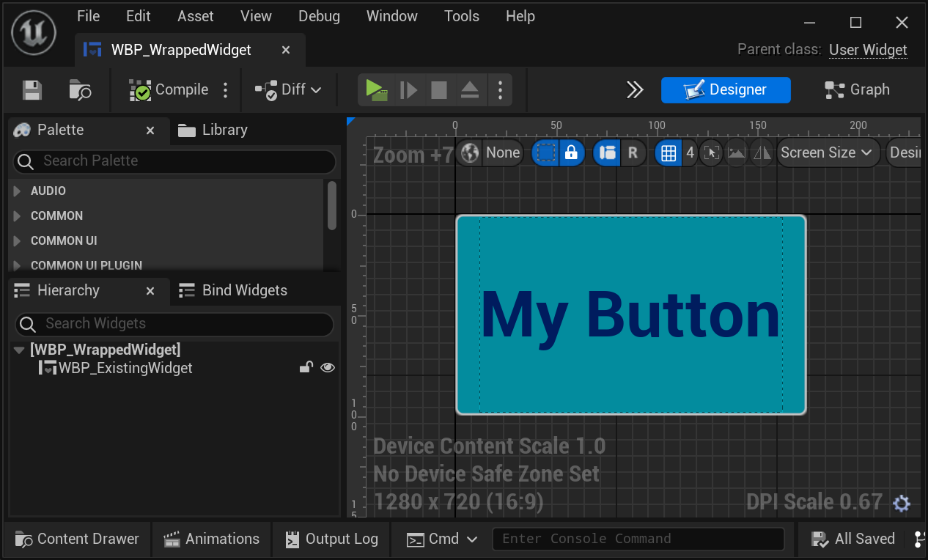Open Compile options three-dot menu
928x560 pixels.
pos(226,90)
